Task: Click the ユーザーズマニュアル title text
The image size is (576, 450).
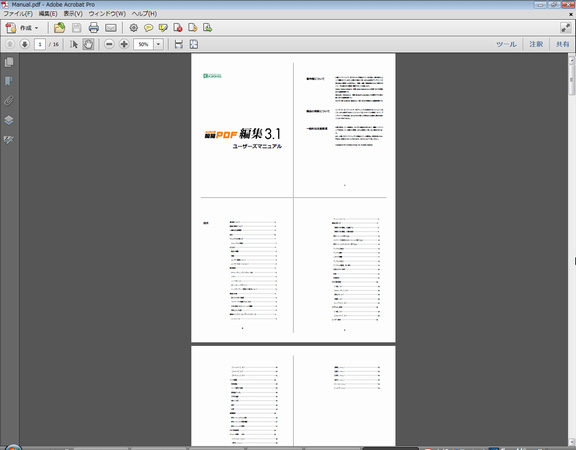Action: (x=257, y=146)
